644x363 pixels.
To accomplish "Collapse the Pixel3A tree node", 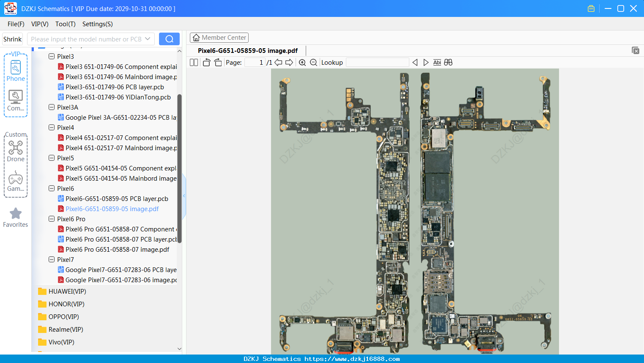I will coord(52,107).
